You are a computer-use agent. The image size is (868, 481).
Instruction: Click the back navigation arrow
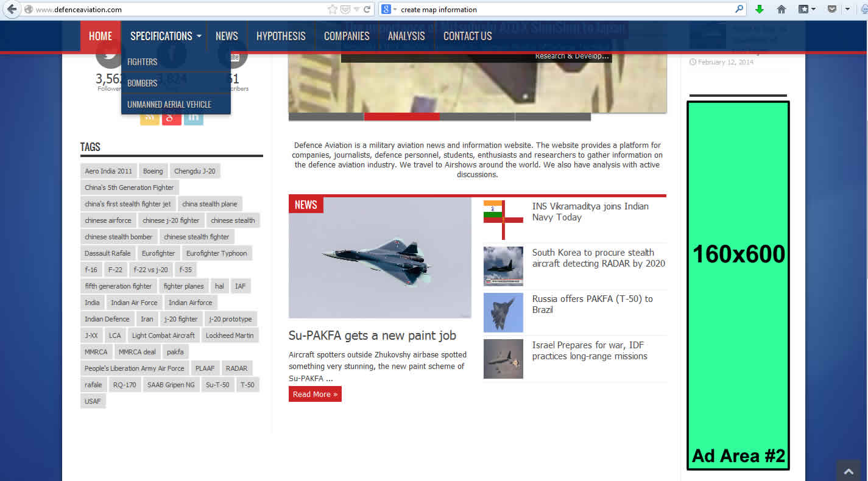click(10, 9)
